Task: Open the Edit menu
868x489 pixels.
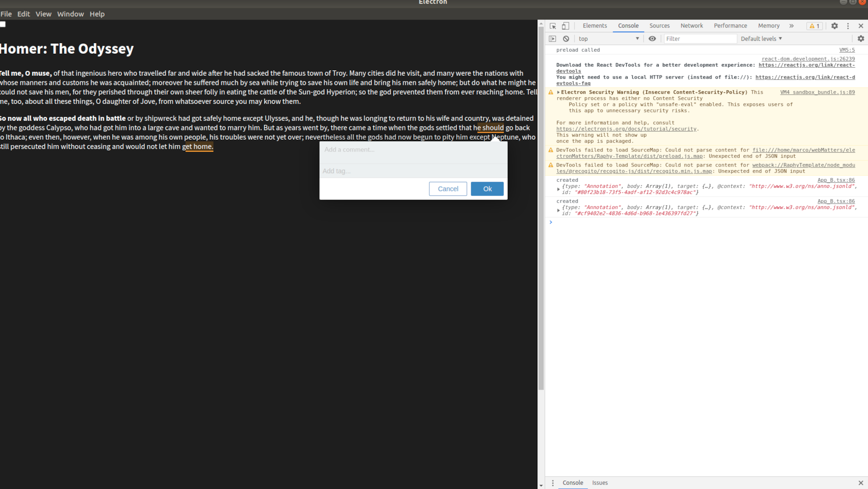Action: coord(23,14)
